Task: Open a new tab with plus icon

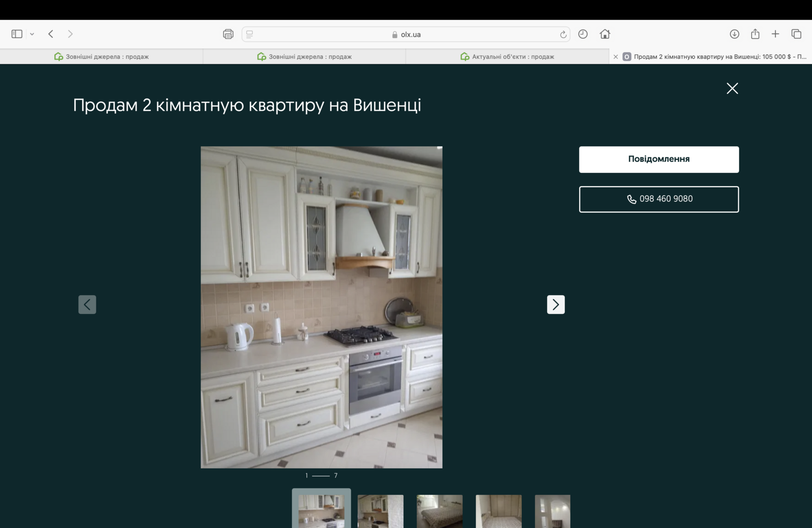Action: (x=775, y=34)
